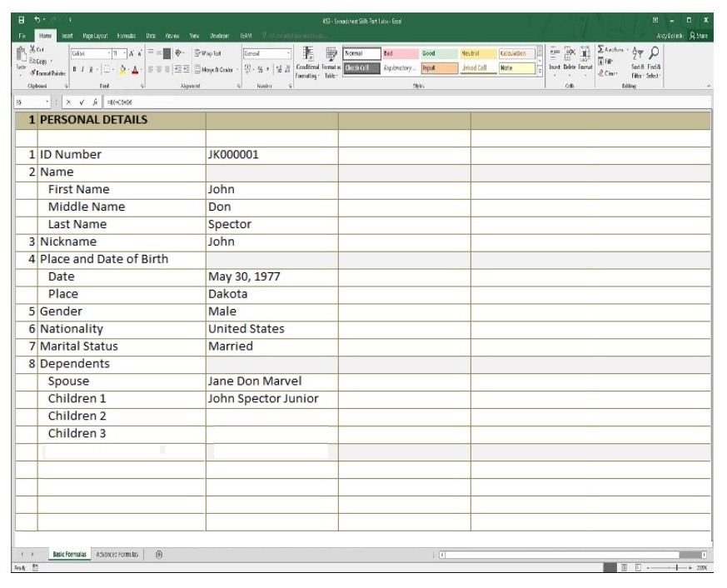Expand the General number format dropdown
727x588 pixels.
288,53
